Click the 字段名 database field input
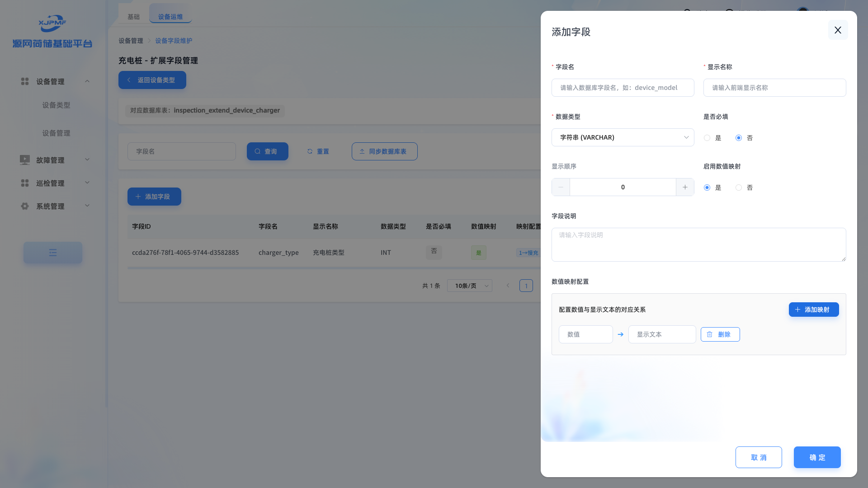The height and width of the screenshot is (488, 868). pyautogui.click(x=623, y=88)
